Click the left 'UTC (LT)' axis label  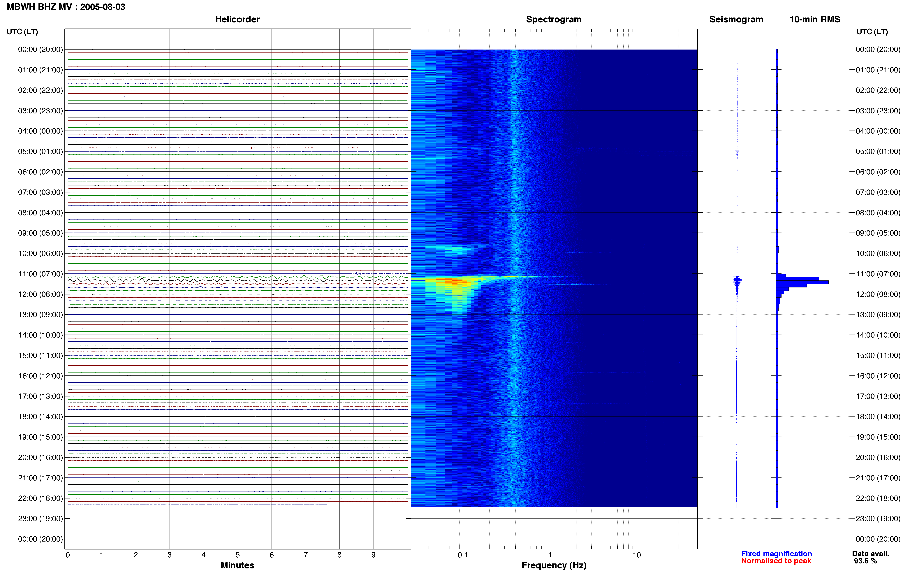[22, 32]
